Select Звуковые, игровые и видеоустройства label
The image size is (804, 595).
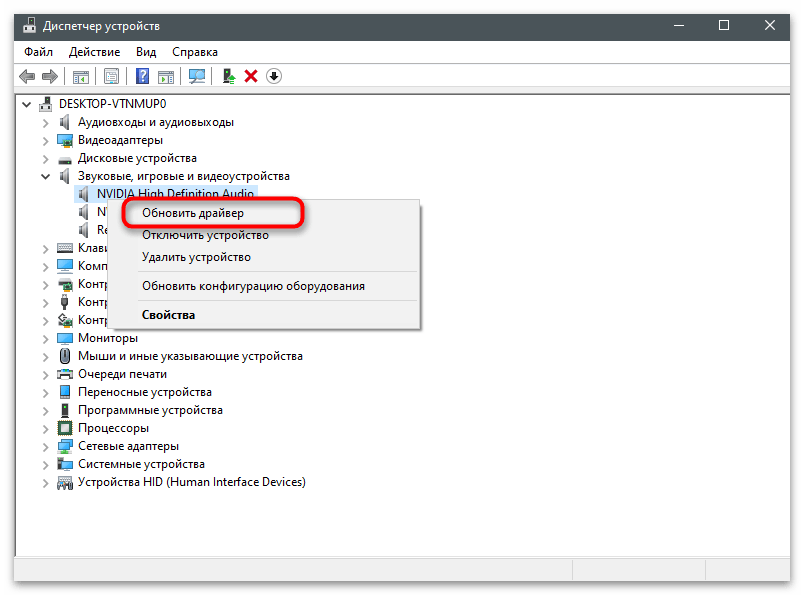(x=184, y=176)
